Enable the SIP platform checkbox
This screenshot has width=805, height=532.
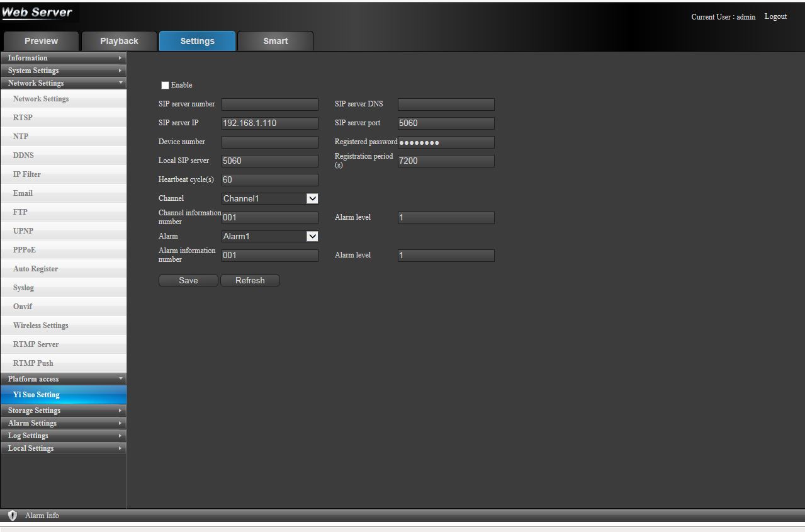[166, 86]
